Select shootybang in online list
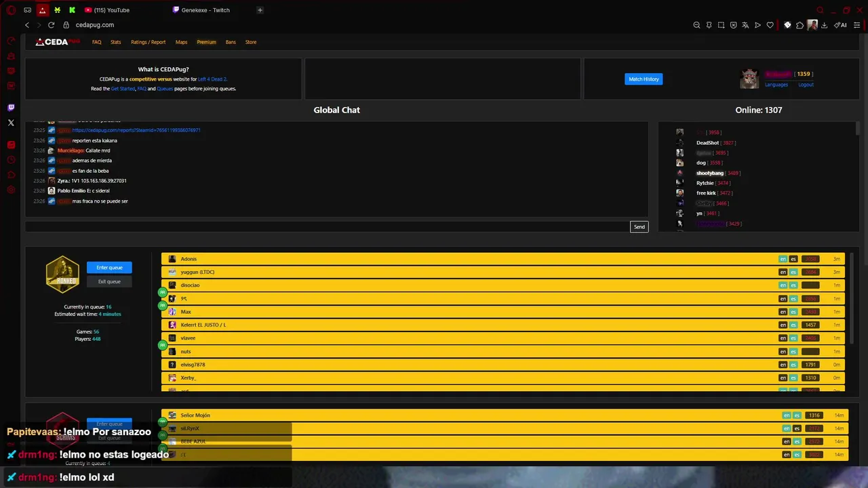 (710, 173)
